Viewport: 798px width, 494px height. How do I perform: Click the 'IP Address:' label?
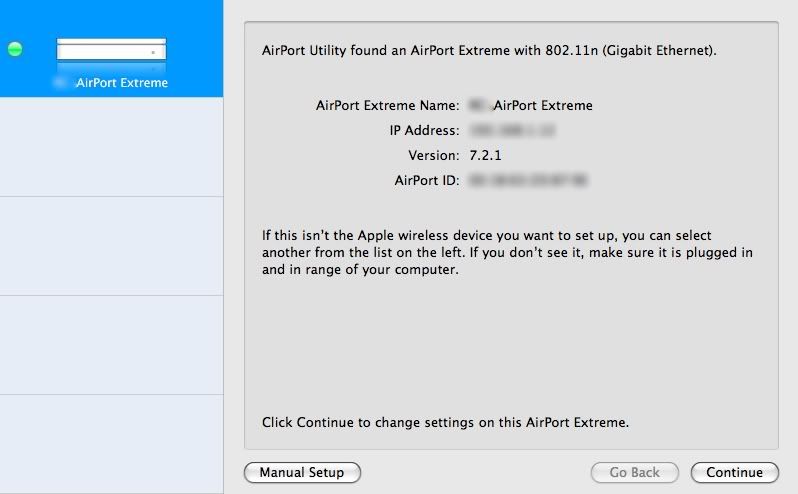point(424,130)
